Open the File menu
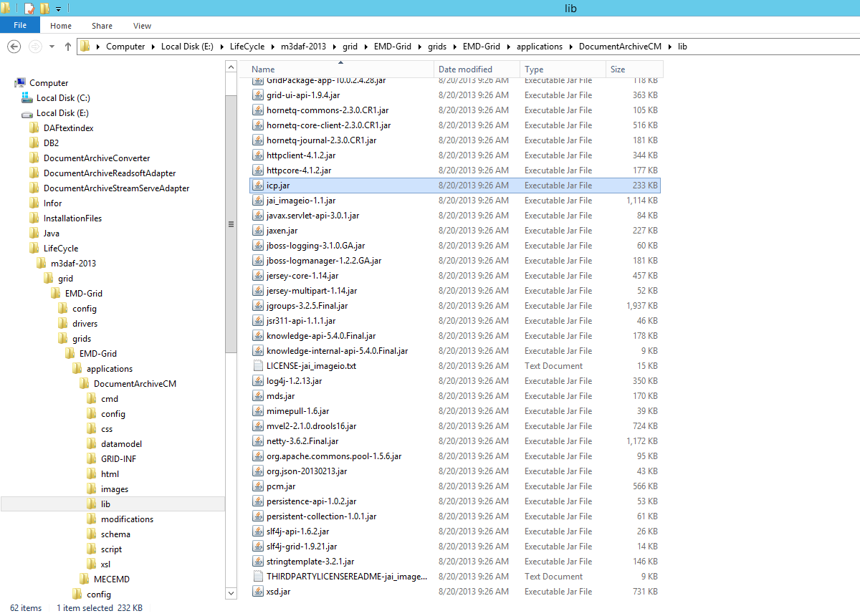 (20, 26)
